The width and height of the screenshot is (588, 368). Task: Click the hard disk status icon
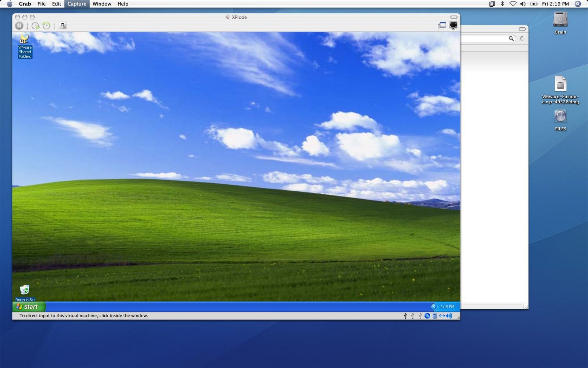coord(435,316)
